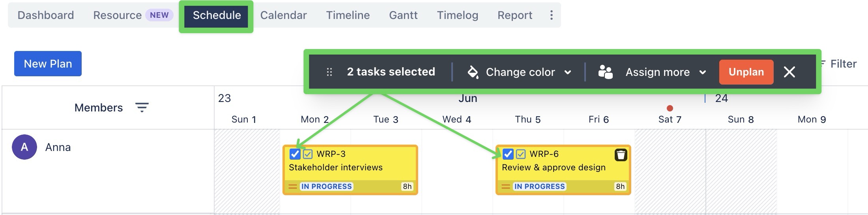Switch to the Gantt tab
Viewport: 868px width, 215px height.
403,15
